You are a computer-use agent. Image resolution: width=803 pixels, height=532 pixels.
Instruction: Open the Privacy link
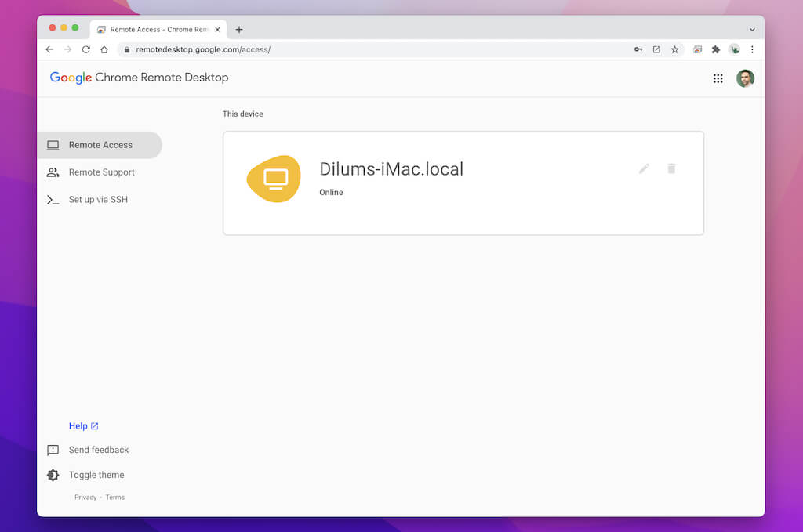pos(85,498)
